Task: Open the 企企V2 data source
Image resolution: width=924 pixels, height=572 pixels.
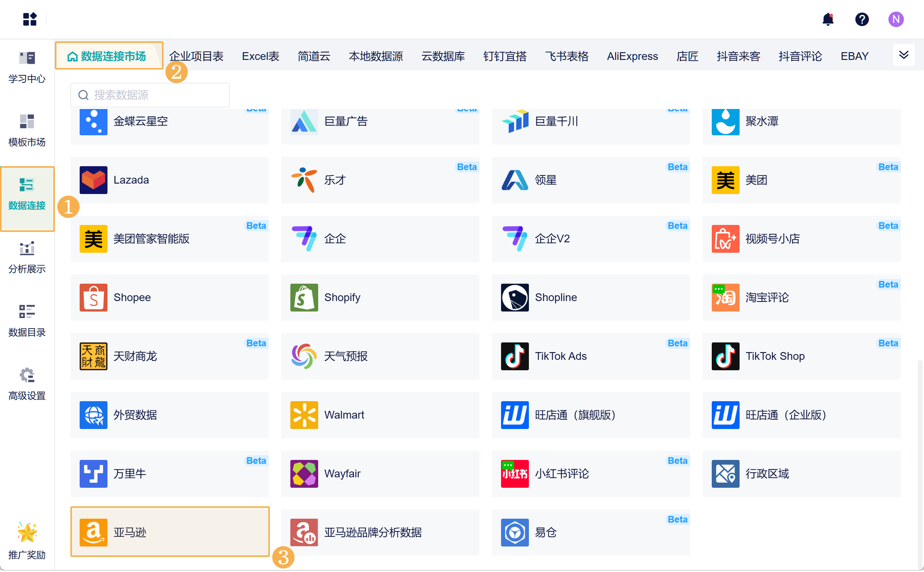Action: tap(591, 239)
